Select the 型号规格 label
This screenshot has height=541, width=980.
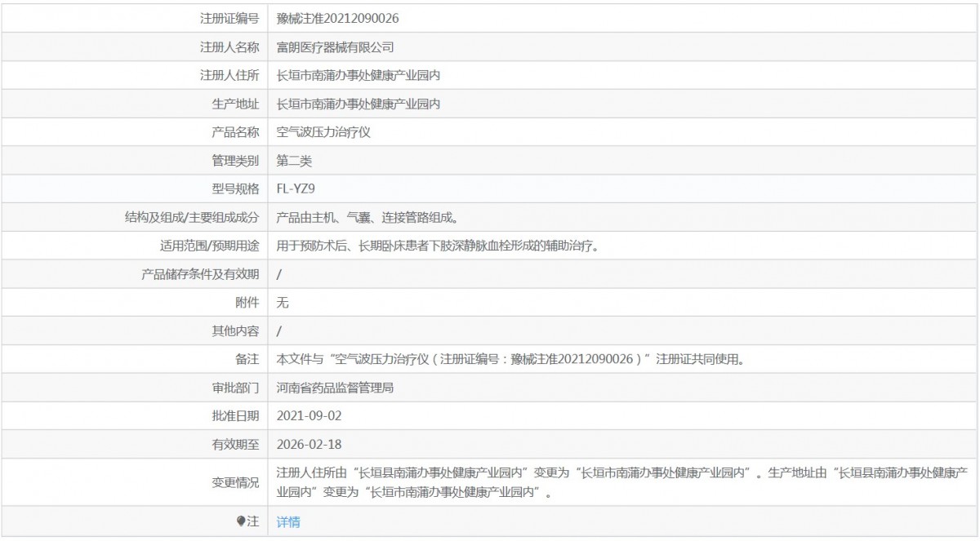235,189
